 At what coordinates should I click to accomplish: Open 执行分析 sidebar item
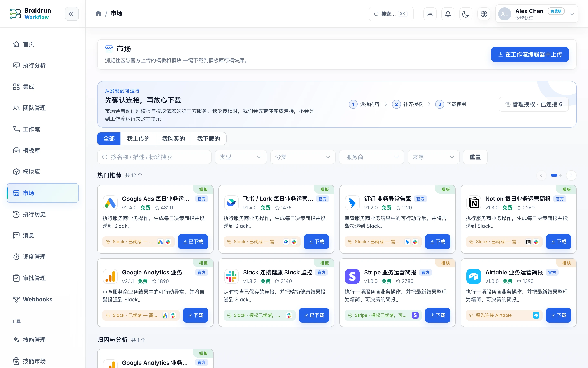coord(43,65)
